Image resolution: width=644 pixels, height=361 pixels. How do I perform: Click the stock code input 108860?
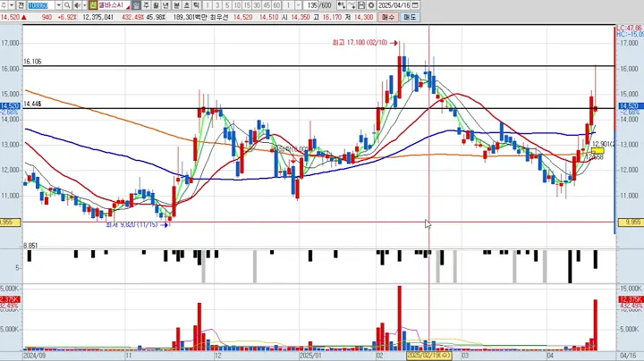click(41, 5)
